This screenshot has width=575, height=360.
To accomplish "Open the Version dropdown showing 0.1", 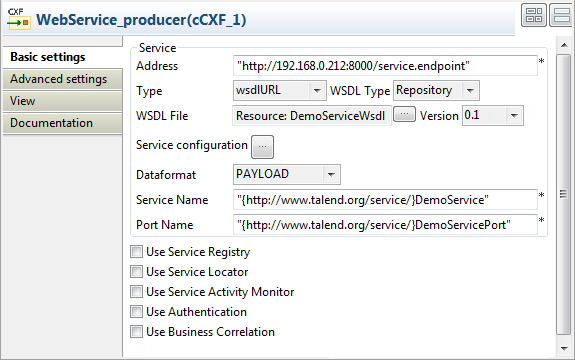I will 492,116.
